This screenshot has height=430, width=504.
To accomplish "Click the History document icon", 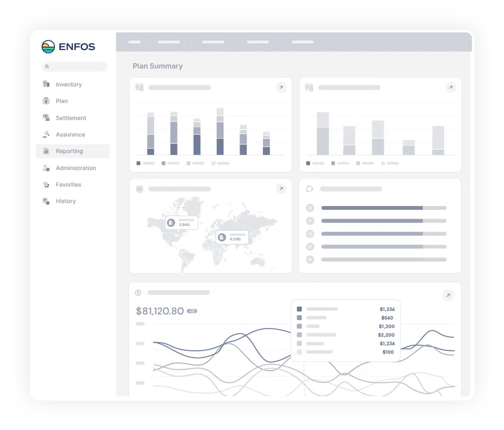I will click(46, 201).
